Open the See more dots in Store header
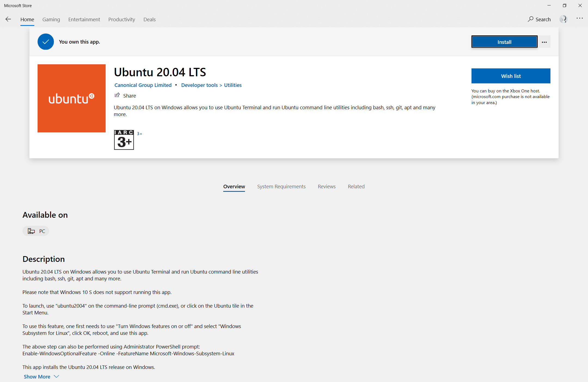588x382 pixels. pyautogui.click(x=580, y=19)
